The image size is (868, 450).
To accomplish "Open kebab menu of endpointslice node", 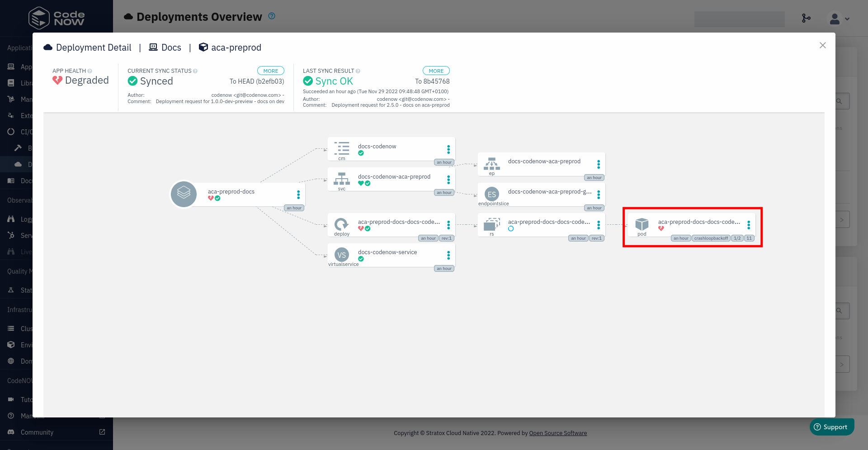I will point(599,194).
